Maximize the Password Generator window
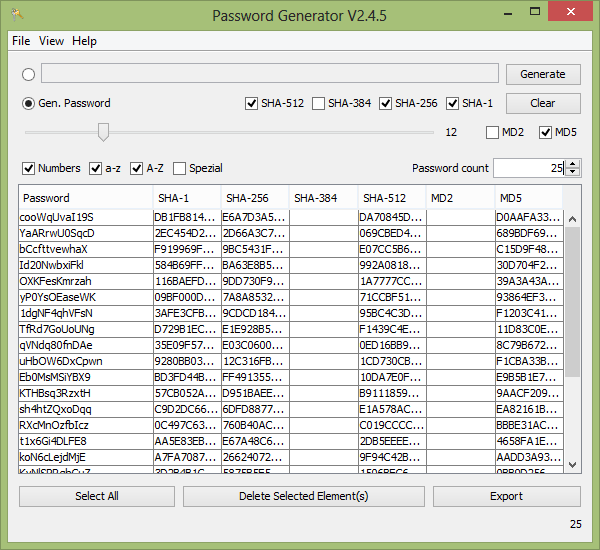Viewport: 600px width, 550px height. pos(535,11)
